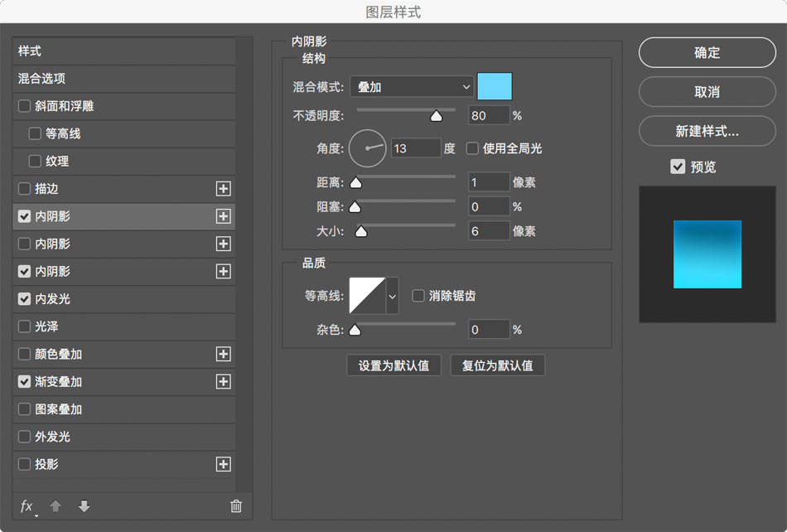Disable the 内发光 checkbox
This screenshot has width=787, height=532.
tap(24, 299)
